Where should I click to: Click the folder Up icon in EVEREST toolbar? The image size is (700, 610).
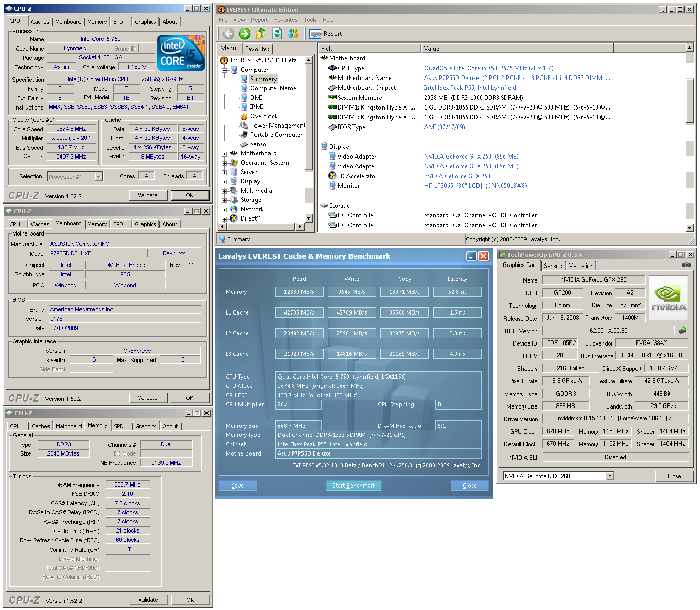coord(261,34)
